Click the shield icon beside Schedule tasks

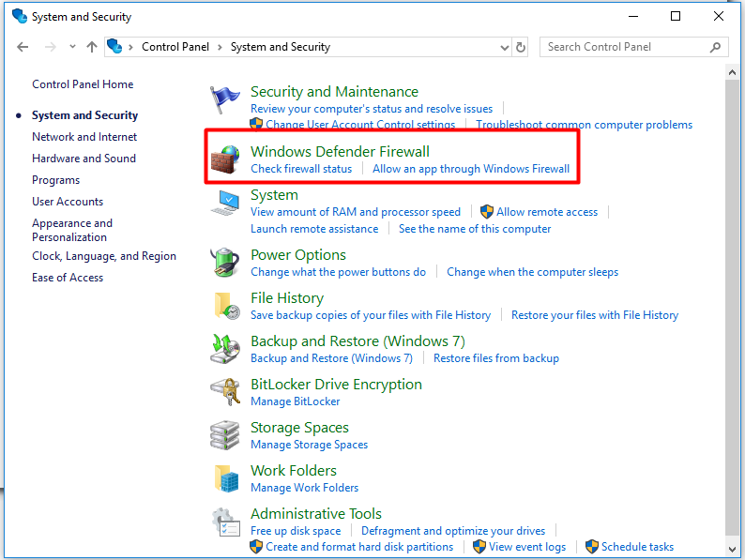coord(591,546)
